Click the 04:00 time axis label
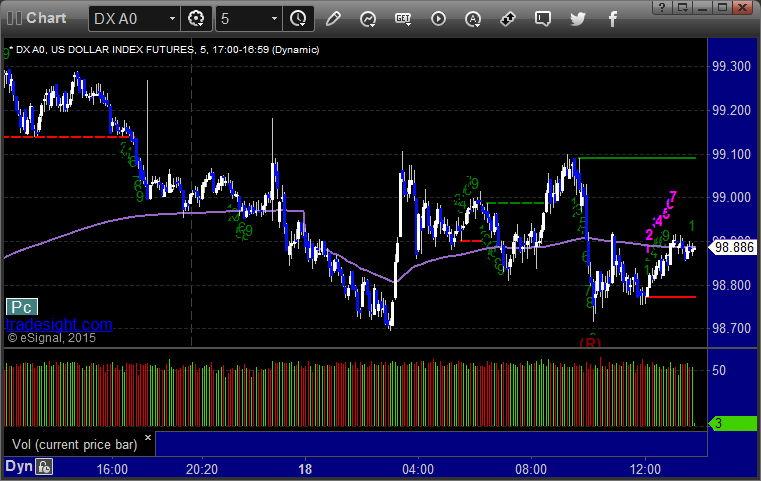761x481 pixels. (x=418, y=469)
